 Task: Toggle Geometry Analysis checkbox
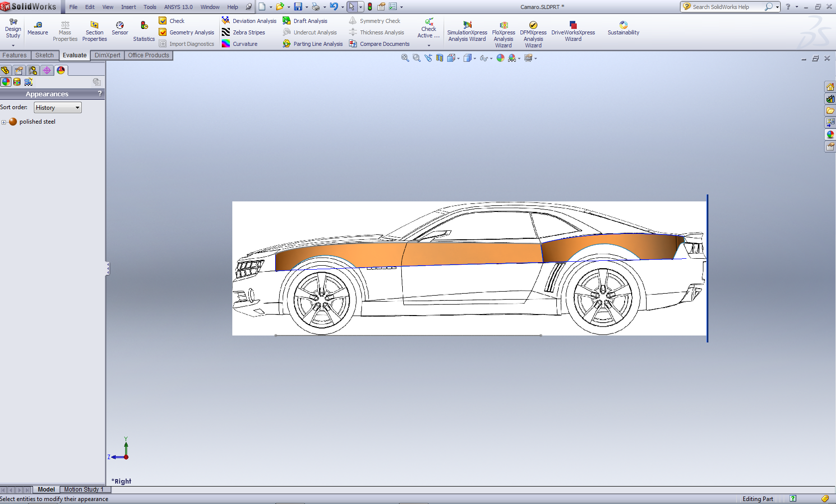coord(163,32)
